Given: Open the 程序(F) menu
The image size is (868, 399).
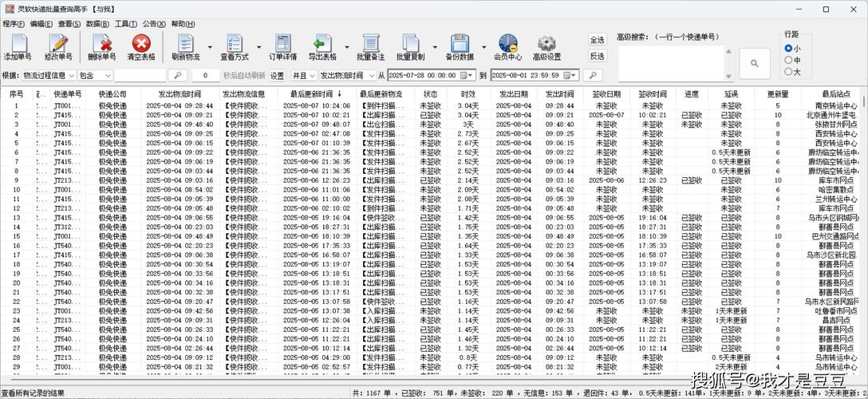Looking at the screenshot, I should (x=14, y=24).
